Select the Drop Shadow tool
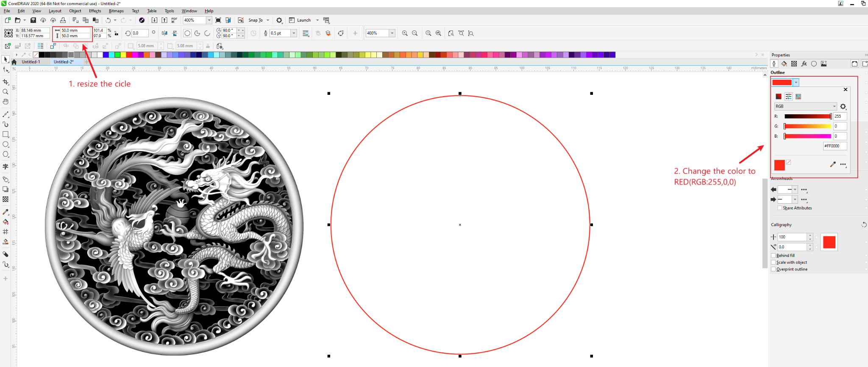Viewport: 868px width, 367px height. tap(6, 189)
